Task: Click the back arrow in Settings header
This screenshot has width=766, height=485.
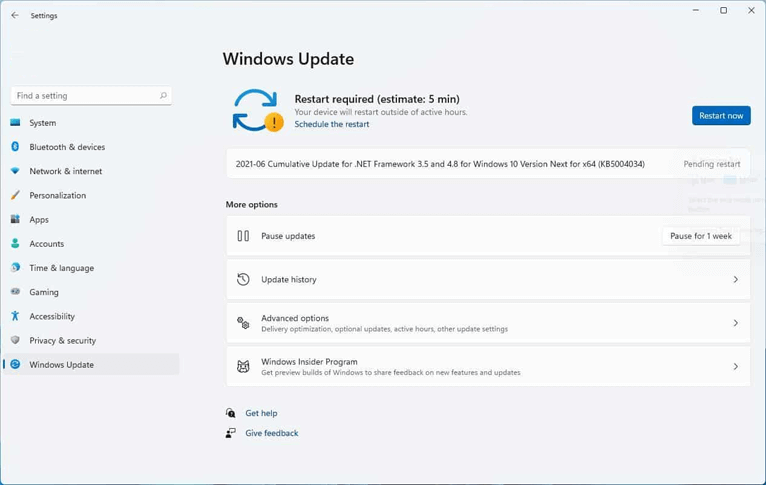Action: [x=15, y=16]
